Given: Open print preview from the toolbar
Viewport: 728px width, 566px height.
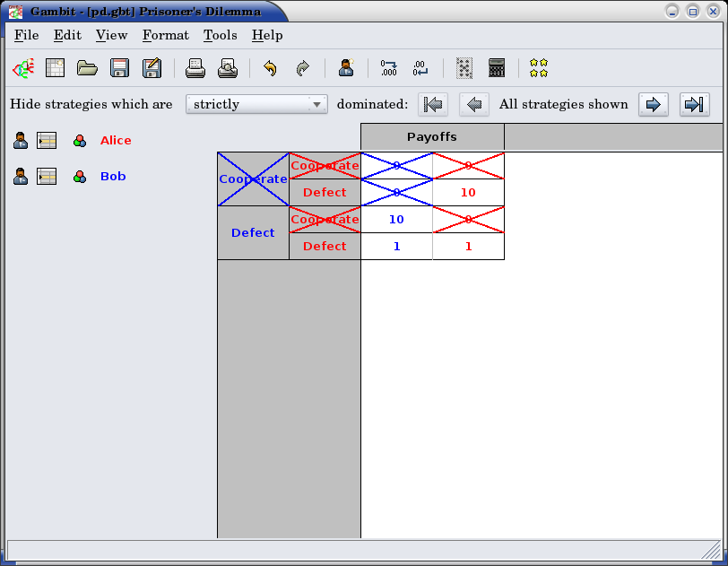Looking at the screenshot, I should [228, 68].
